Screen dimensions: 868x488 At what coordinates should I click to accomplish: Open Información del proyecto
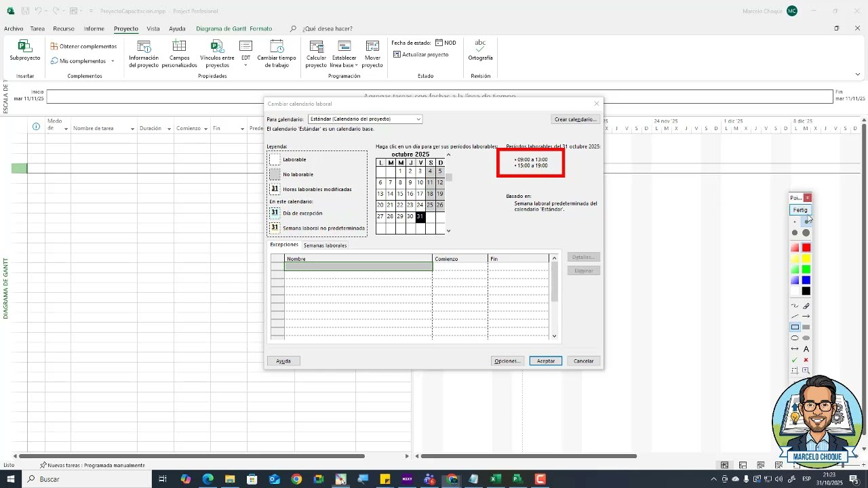144,54
